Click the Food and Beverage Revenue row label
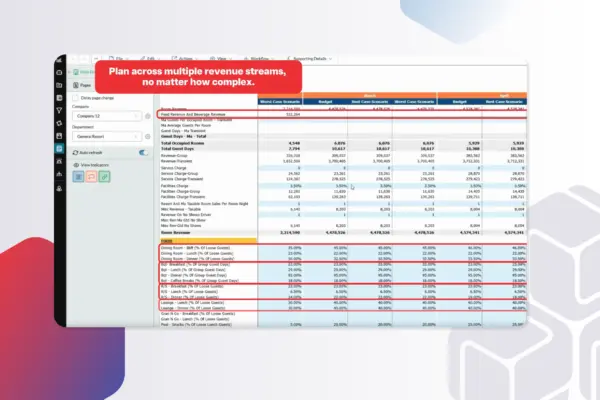 tap(193, 114)
